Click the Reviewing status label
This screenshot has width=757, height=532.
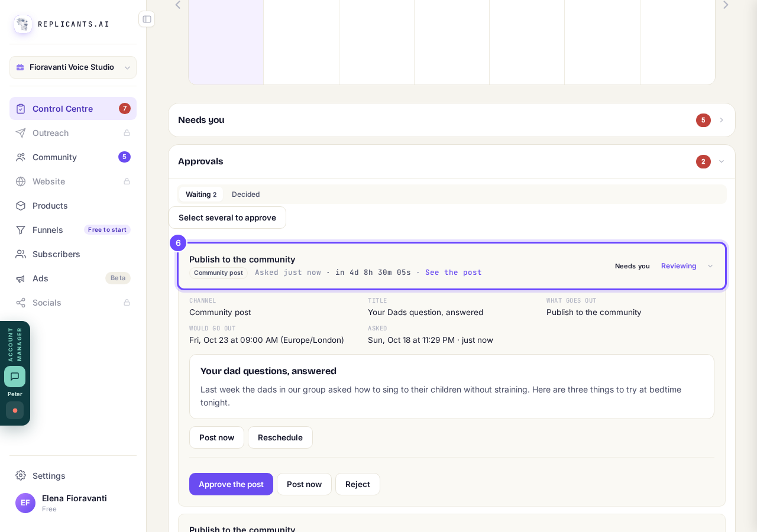coord(679,266)
